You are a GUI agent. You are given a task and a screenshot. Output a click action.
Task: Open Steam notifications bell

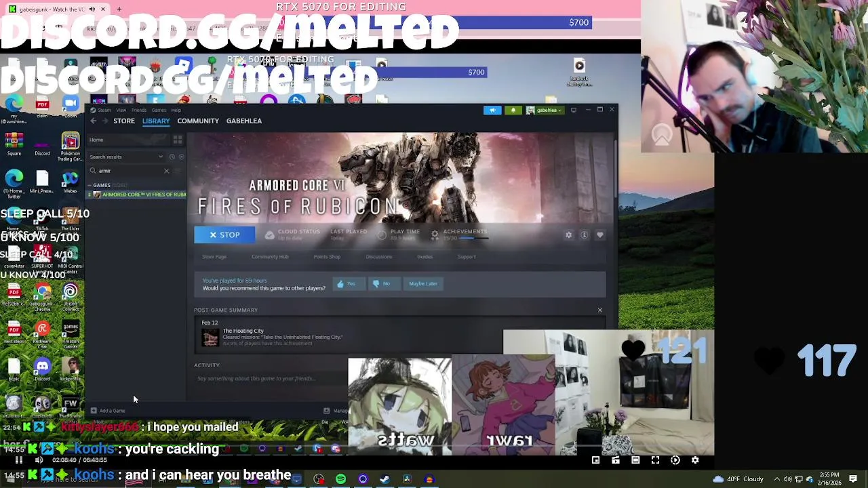pos(513,110)
